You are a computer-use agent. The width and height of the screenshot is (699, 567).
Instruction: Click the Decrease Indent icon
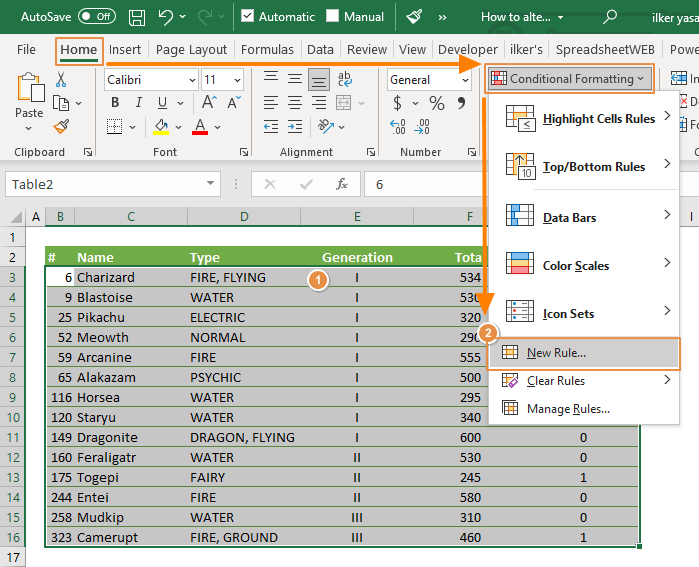click(271, 127)
